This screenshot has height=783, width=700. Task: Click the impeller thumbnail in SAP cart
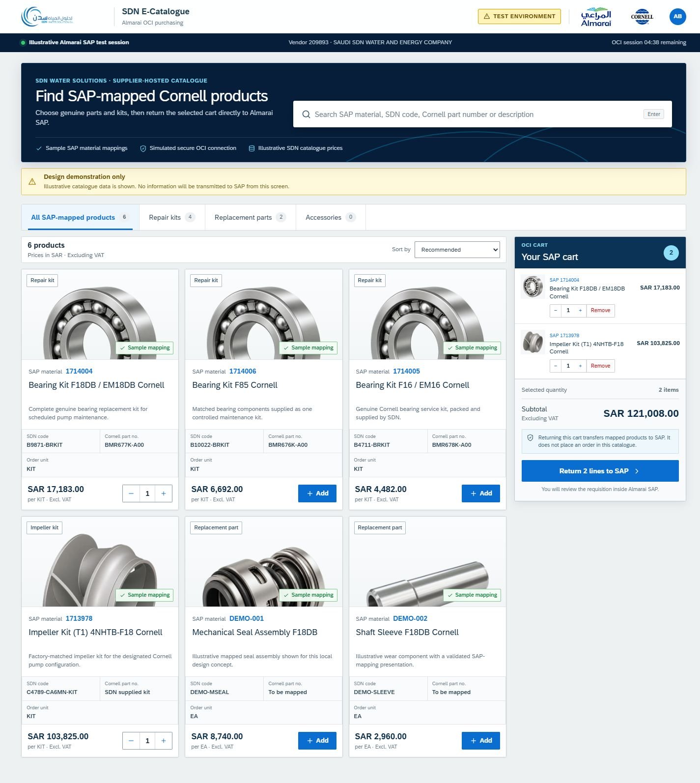tap(533, 343)
